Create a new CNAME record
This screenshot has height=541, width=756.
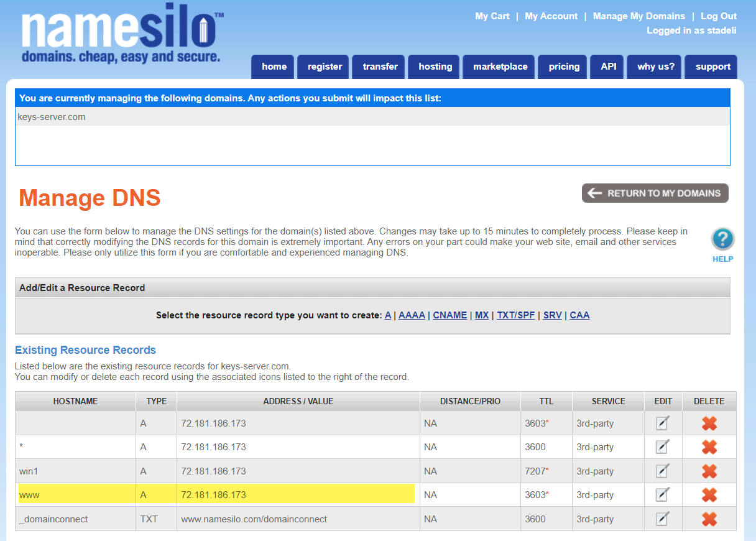point(450,315)
